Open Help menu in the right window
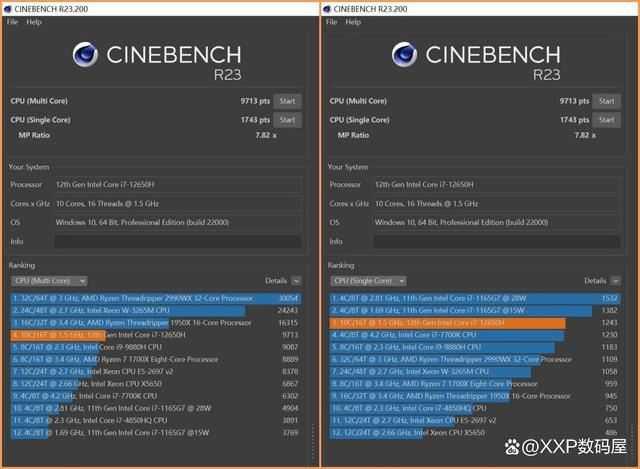This screenshot has height=469, width=640. click(x=353, y=21)
